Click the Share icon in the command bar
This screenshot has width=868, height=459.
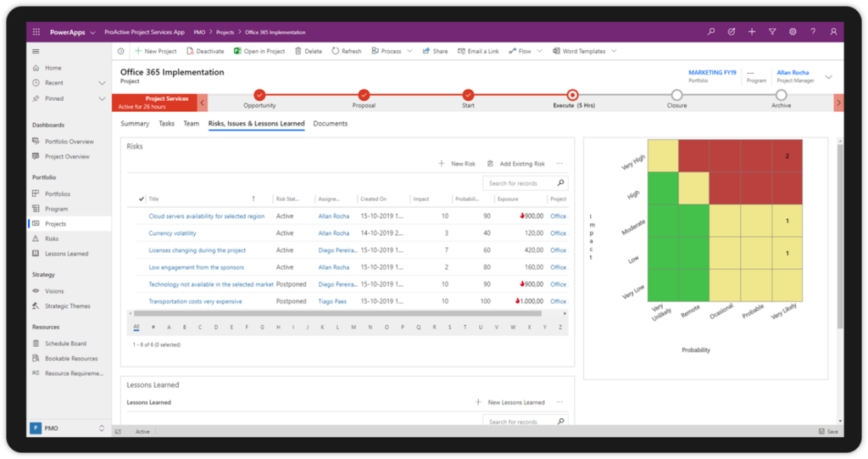(426, 51)
